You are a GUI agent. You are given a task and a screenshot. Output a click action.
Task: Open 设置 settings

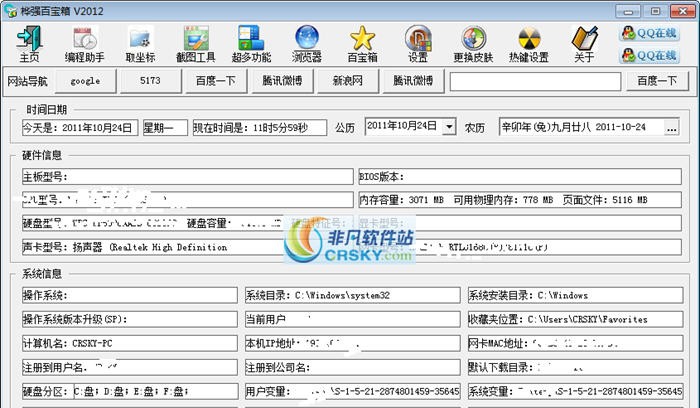[418, 44]
